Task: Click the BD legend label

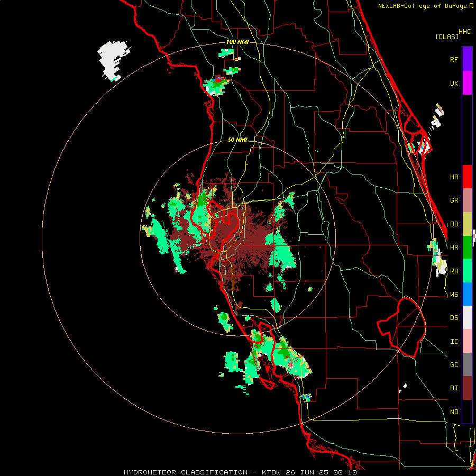Action: point(454,224)
